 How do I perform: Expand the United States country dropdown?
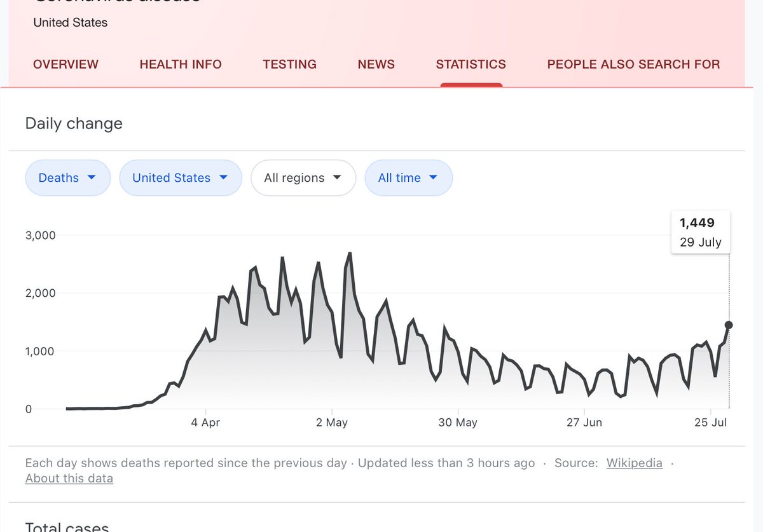tap(181, 178)
